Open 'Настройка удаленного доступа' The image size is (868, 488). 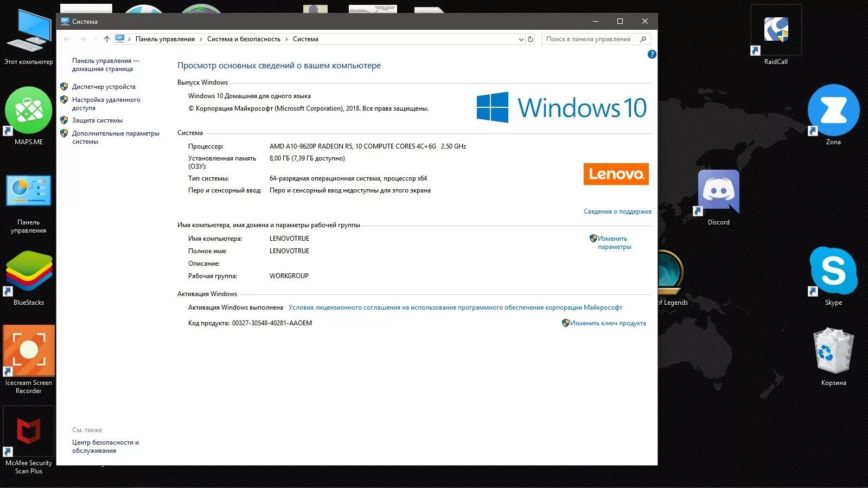106,104
